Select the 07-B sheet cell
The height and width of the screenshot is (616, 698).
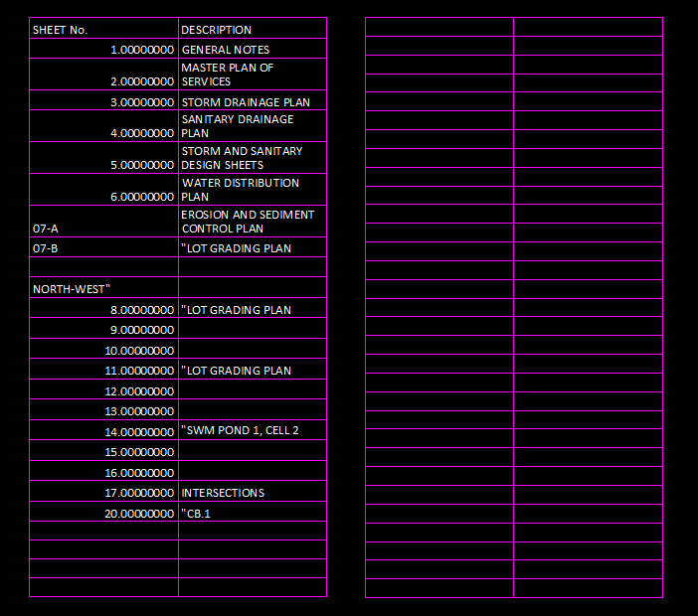(x=103, y=247)
